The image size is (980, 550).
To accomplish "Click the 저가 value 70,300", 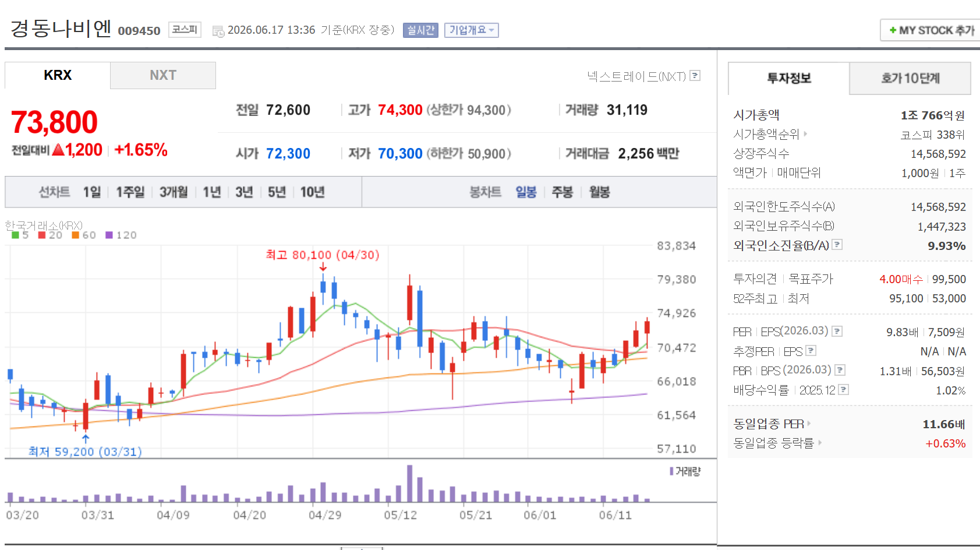I will tap(400, 153).
